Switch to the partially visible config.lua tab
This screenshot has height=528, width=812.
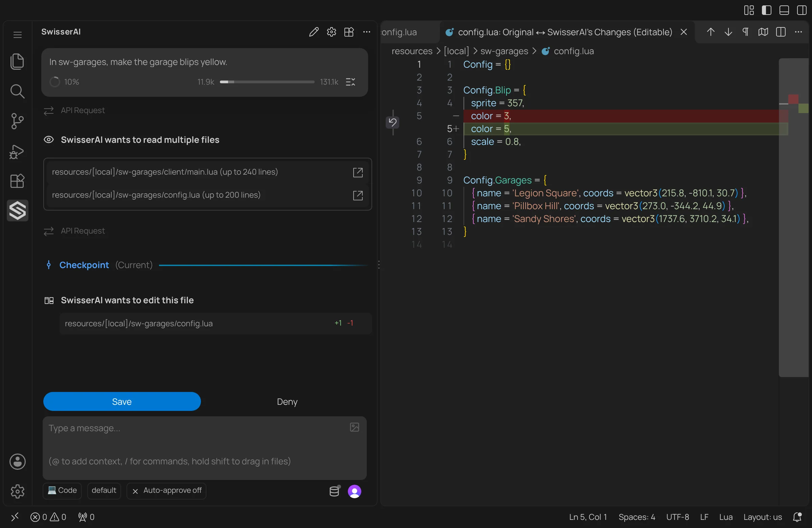coord(410,32)
